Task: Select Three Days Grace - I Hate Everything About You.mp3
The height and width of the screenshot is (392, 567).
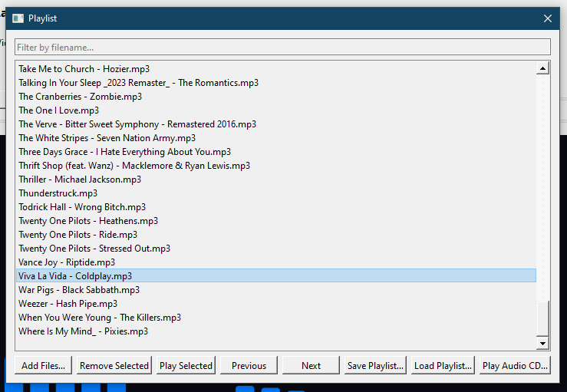Action: tap(276, 152)
